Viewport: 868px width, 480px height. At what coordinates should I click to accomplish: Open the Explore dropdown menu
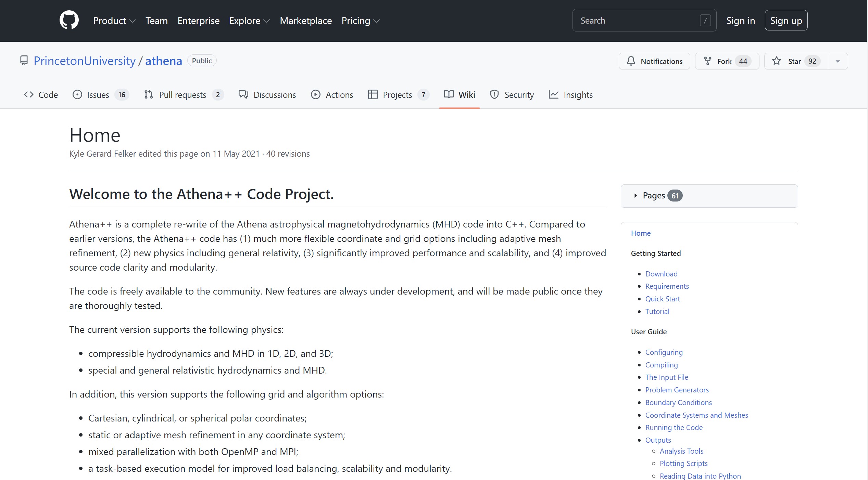(249, 21)
